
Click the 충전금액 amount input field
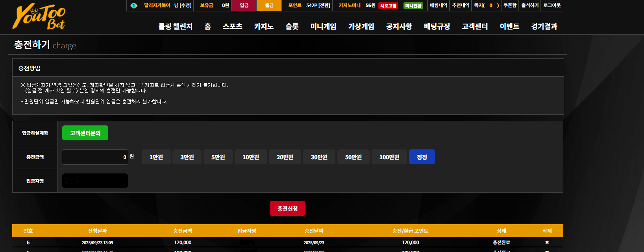point(95,157)
